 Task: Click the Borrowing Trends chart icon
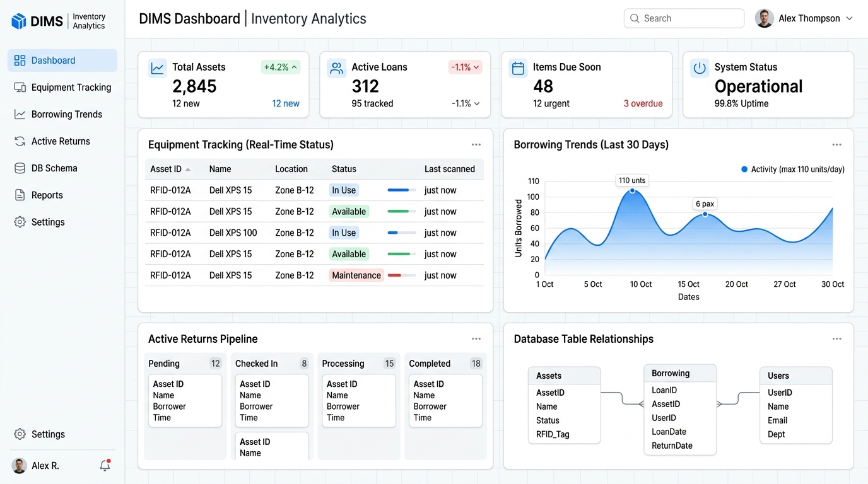[x=20, y=115]
